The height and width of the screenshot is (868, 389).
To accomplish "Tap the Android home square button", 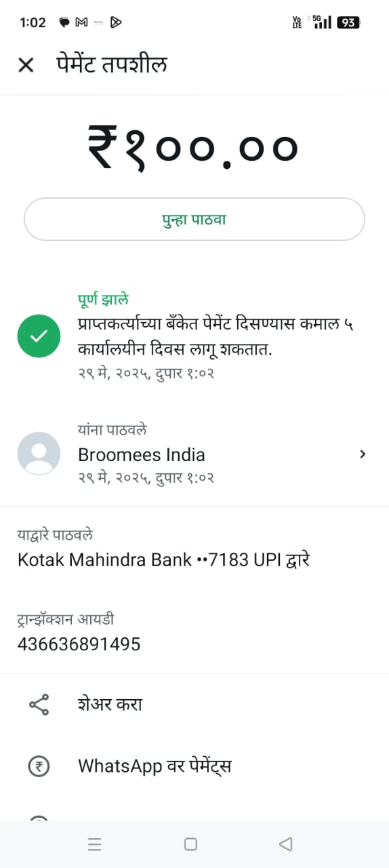I will coord(191,844).
